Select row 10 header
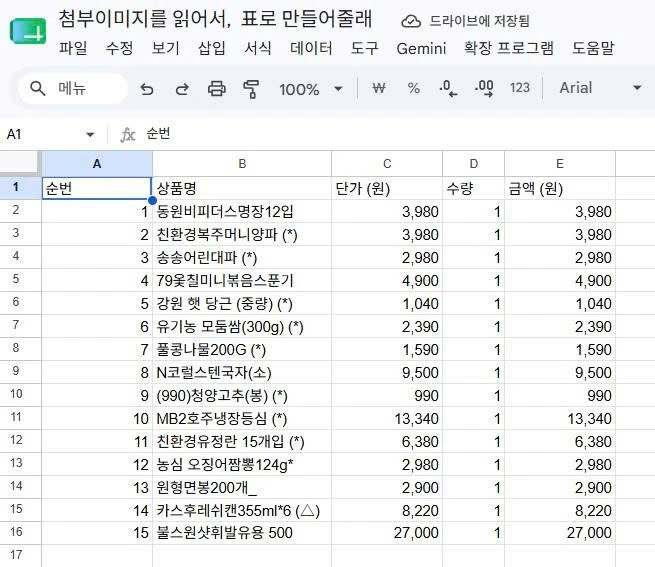 click(x=20, y=394)
